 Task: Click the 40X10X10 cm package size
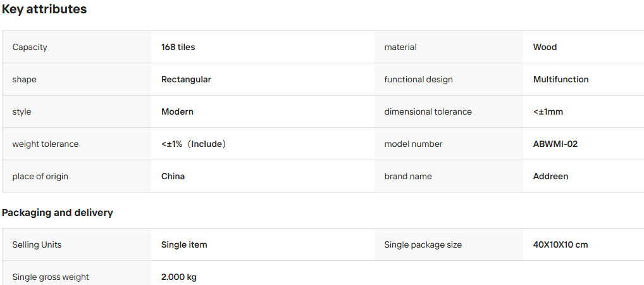(560, 244)
